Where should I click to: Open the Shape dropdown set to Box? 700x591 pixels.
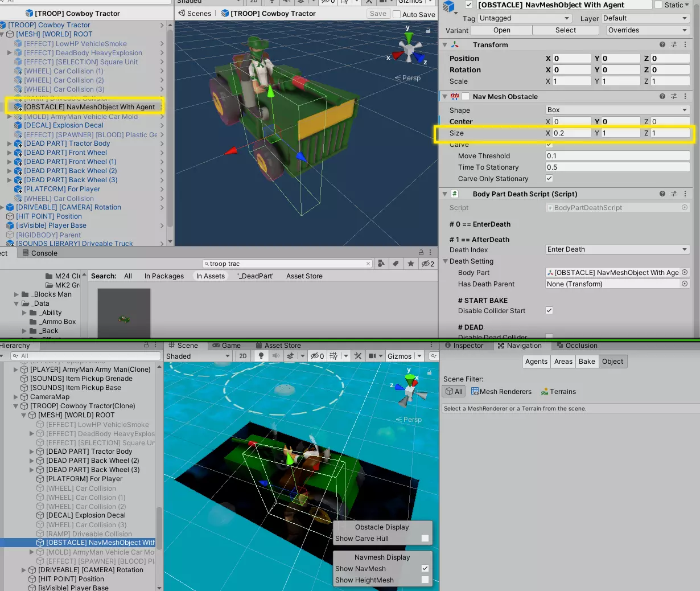tap(617, 110)
